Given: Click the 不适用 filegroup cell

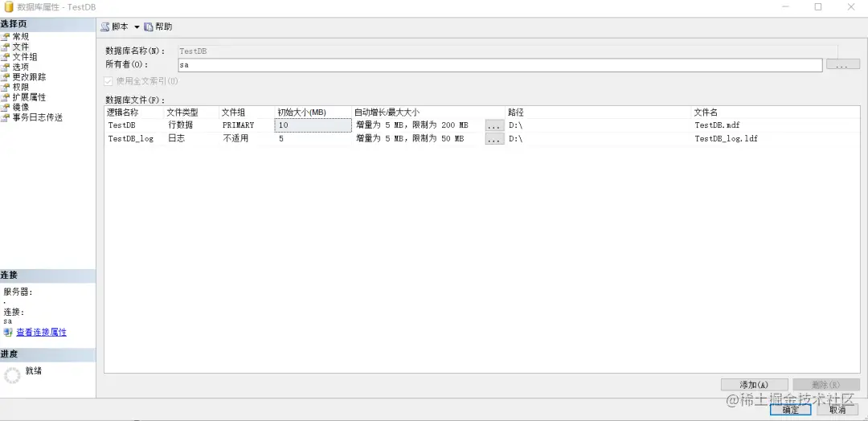Looking at the screenshot, I should click(247, 139).
